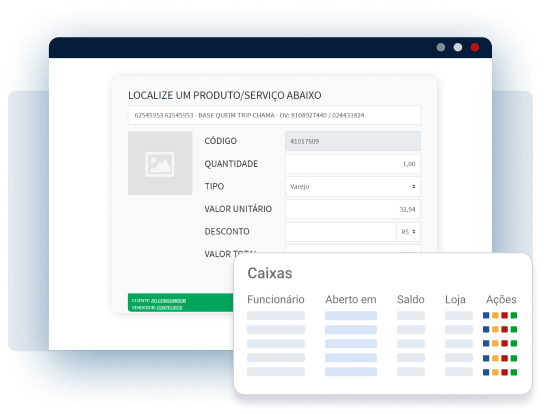Click the QUANTIDADE field showing 1,00

pos(353,164)
